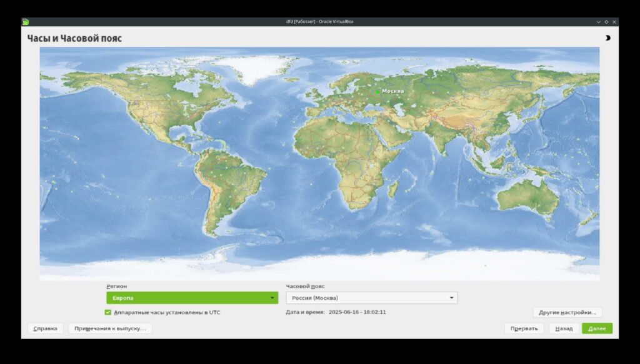
Task: Minimize the VirtualBox window
Action: click(x=598, y=22)
